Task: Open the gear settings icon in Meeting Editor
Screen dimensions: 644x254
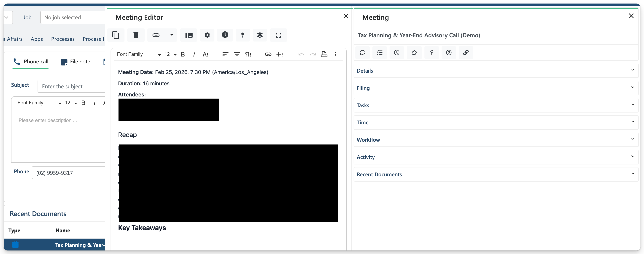Action: pos(207,35)
